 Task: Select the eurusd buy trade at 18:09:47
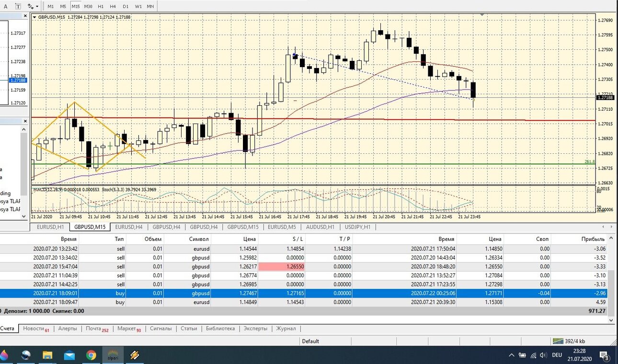(304, 302)
